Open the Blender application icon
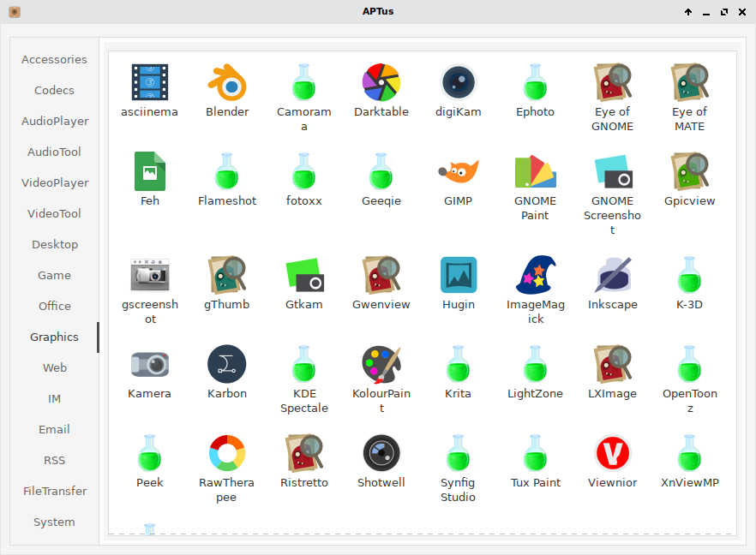This screenshot has width=756, height=555. tap(226, 82)
